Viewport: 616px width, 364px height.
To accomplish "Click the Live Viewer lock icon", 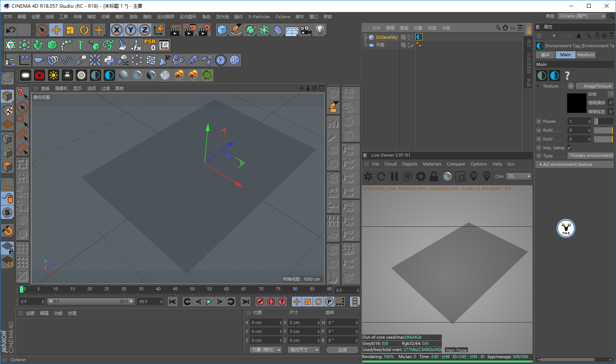I will [x=434, y=177].
